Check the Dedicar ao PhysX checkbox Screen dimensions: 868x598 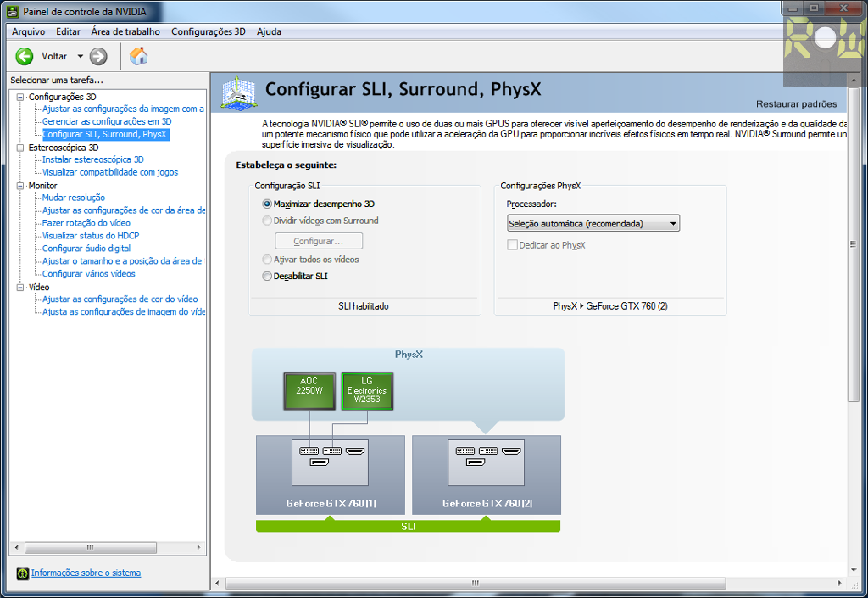[x=512, y=245]
